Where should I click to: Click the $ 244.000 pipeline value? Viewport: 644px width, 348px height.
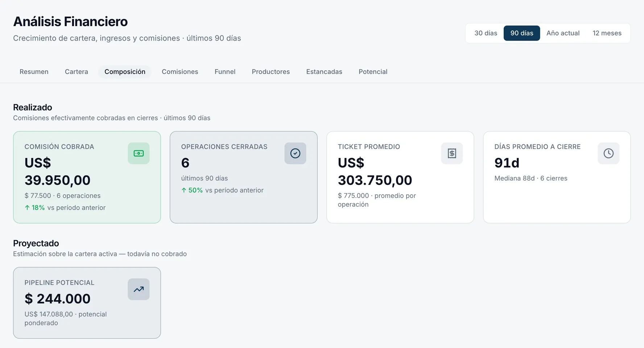point(57,299)
